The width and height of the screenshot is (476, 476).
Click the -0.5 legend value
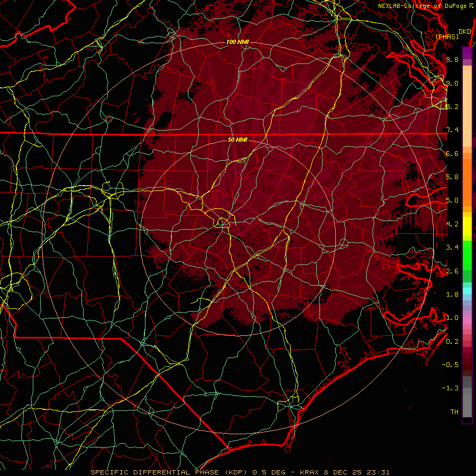tap(450, 365)
